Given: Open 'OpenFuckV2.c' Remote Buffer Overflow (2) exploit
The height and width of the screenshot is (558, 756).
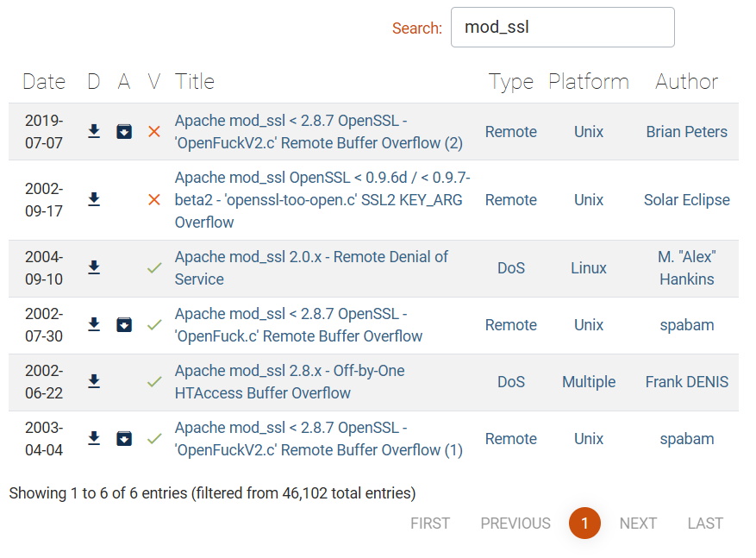Looking at the screenshot, I should coord(319,131).
